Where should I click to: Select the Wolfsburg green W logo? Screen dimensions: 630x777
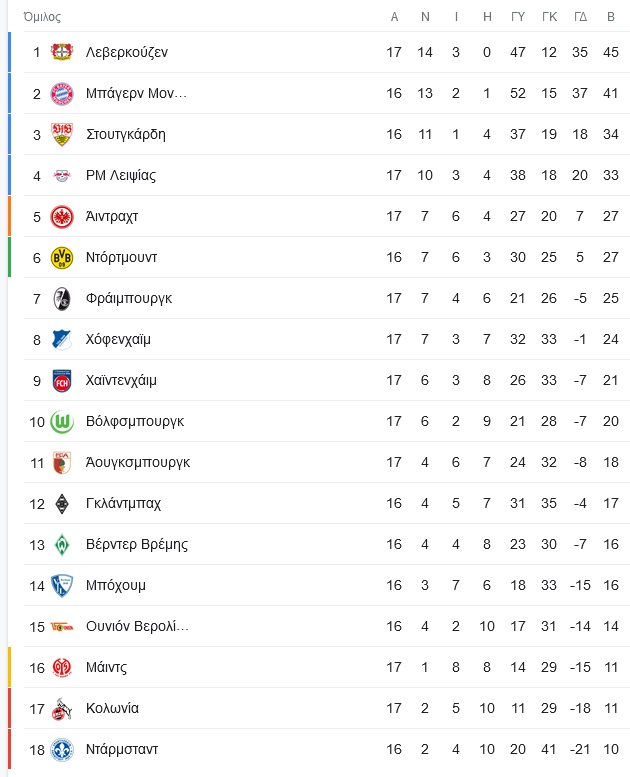point(62,422)
